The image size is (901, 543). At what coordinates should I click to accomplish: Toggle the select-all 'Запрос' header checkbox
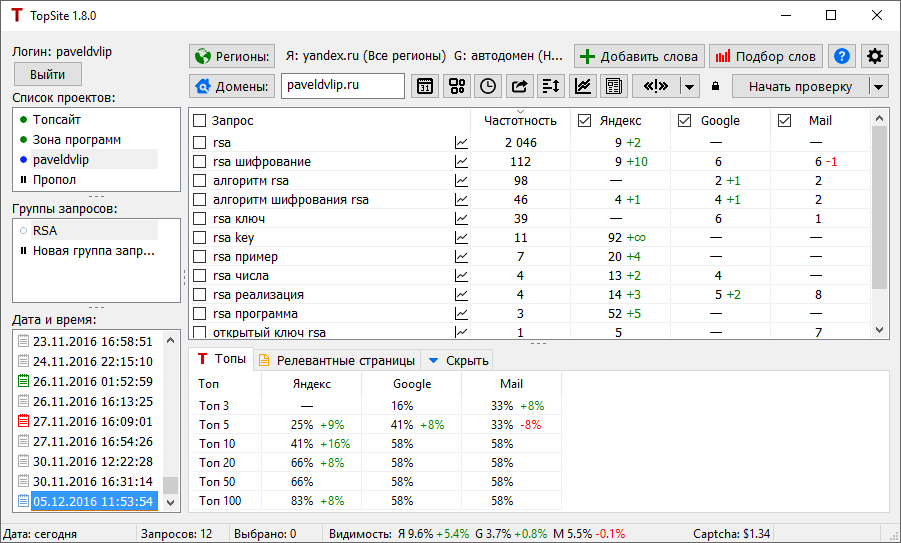pos(199,121)
